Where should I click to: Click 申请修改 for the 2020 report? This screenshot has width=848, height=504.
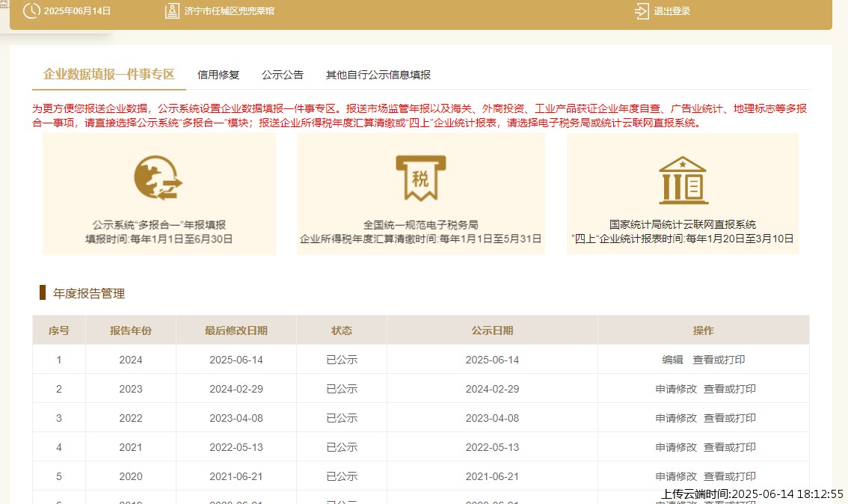(676, 476)
